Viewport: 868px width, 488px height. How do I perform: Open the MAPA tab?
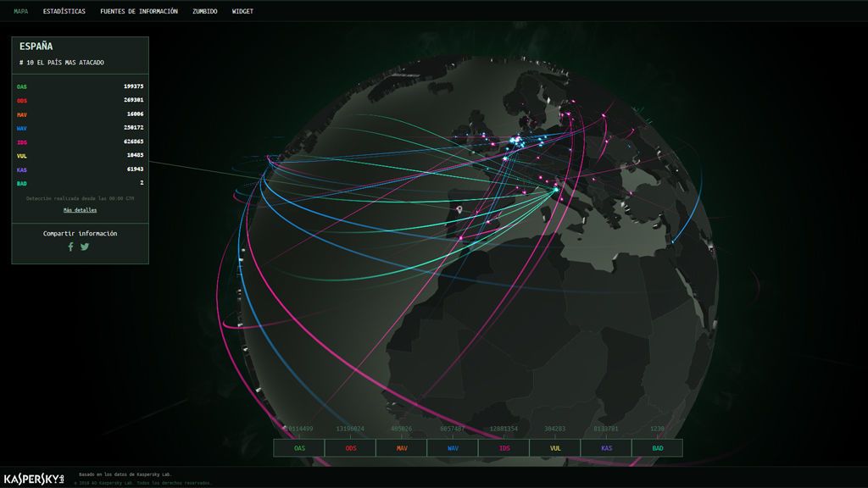21,11
